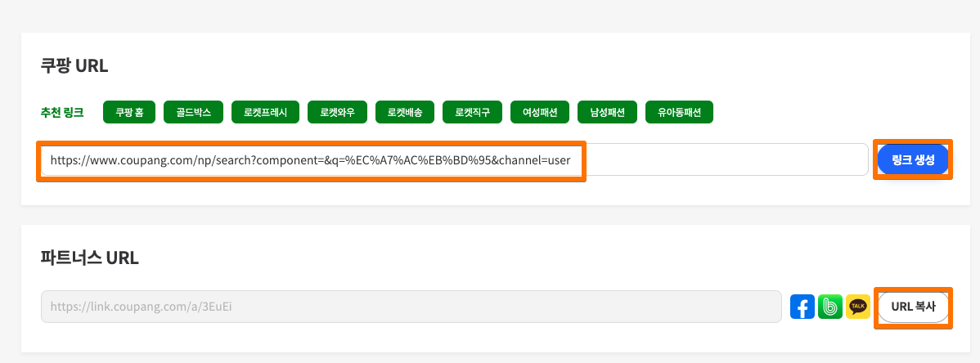Click the 추천 링크 label
Screen dimensions: 980x363
tap(62, 113)
